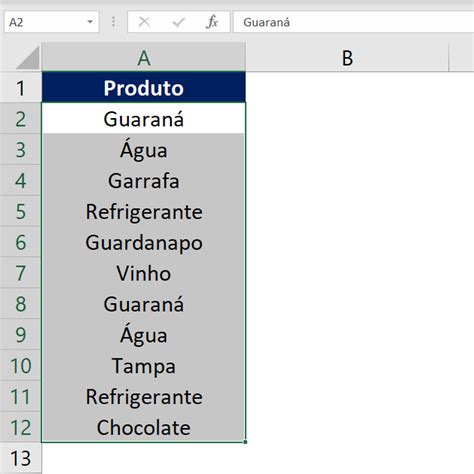This screenshot has width=474, height=474.
Task: Click the three-dot formula bar resize handle
Action: click(113, 22)
